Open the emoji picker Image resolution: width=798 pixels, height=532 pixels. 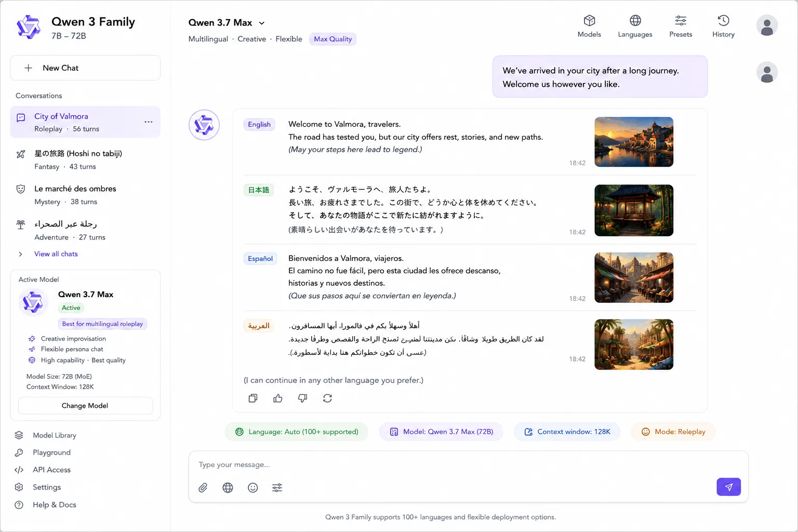tap(253, 488)
